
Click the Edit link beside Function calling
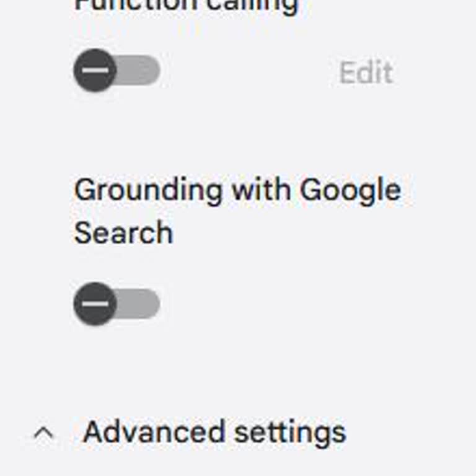366,73
